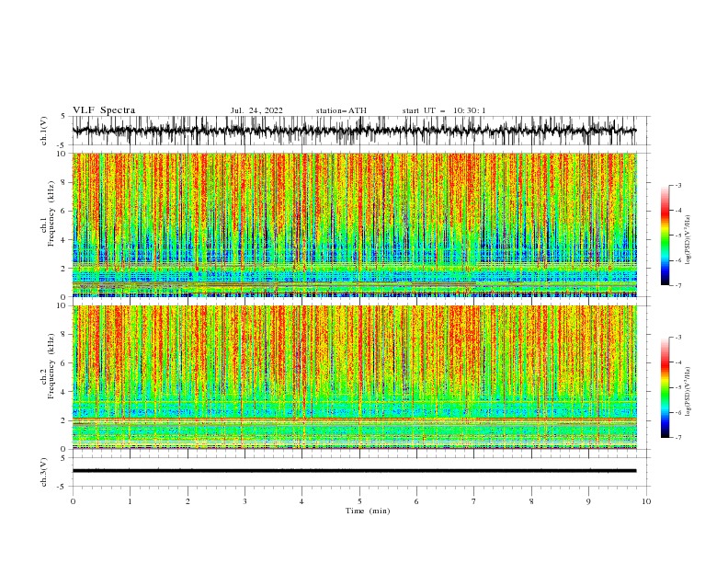Click the log(PSD) label beside ch.2 color bar

click(688, 391)
